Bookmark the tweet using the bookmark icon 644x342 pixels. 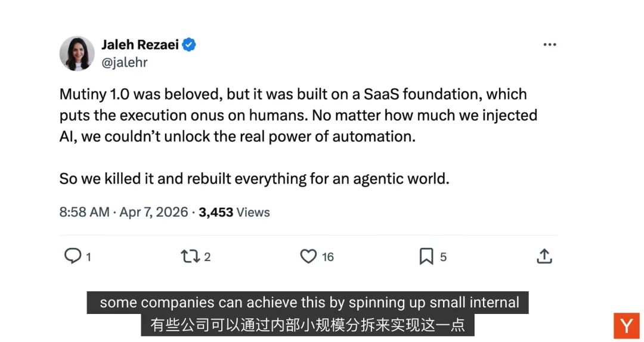pos(426,256)
